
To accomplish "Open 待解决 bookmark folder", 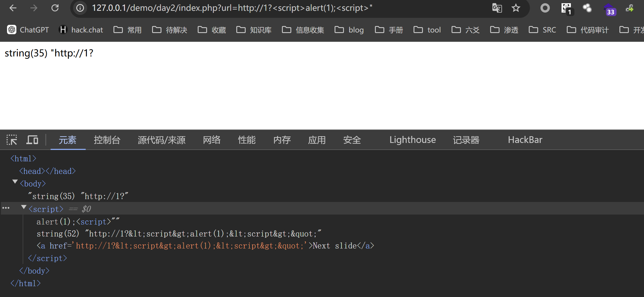I will [x=170, y=30].
